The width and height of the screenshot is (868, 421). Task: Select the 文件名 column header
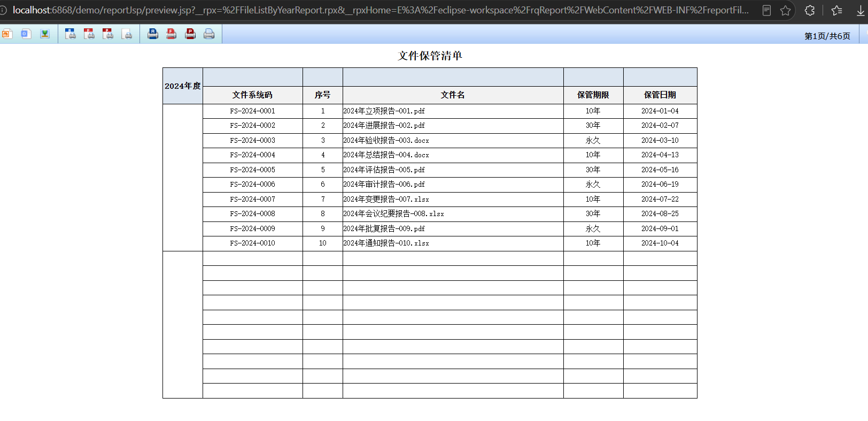point(453,95)
